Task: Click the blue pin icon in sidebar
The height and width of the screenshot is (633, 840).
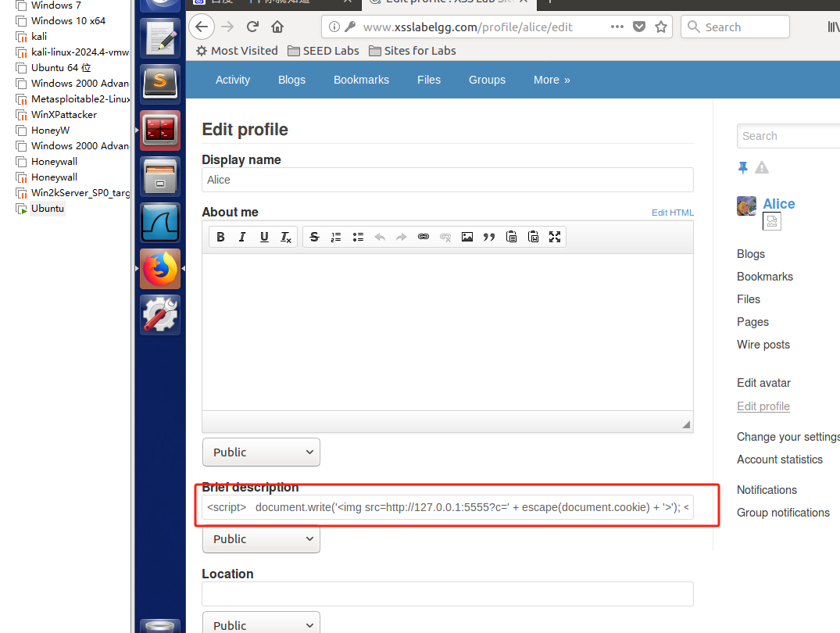Action: click(742, 168)
